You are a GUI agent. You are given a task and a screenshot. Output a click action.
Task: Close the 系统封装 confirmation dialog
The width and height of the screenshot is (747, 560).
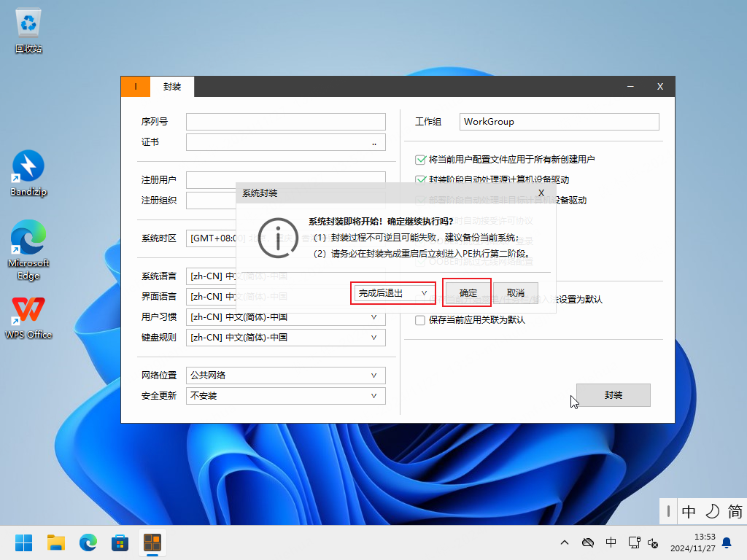541,192
